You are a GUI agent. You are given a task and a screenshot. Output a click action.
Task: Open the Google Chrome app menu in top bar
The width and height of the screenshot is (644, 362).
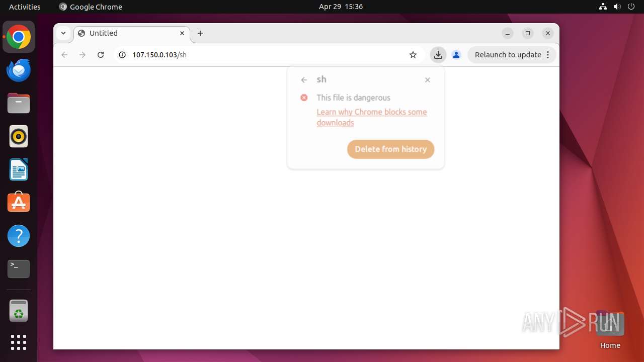tap(91, 7)
